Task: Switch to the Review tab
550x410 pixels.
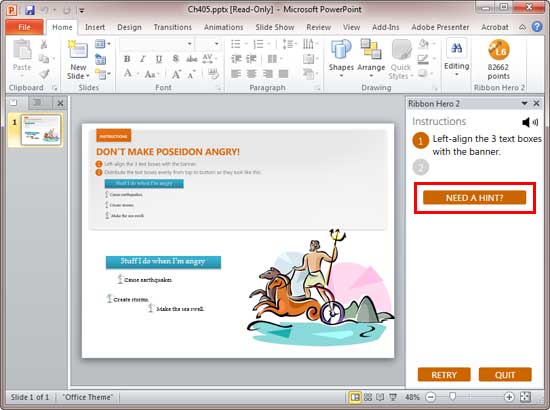Action: coord(318,27)
